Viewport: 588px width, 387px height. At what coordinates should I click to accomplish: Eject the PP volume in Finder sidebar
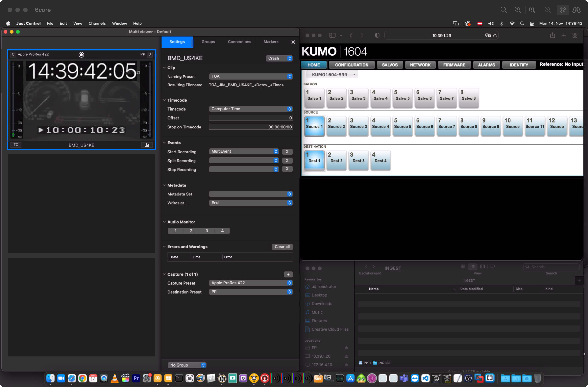pos(346,347)
